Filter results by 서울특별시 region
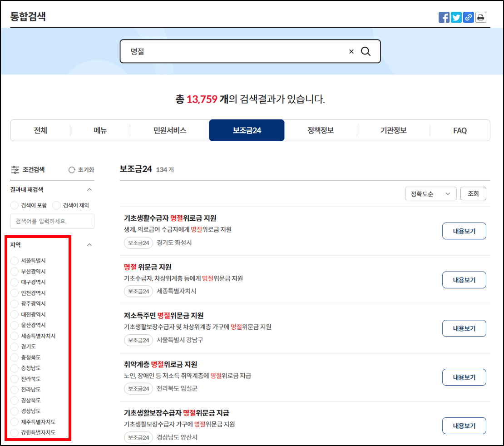Image resolution: width=504 pixels, height=446 pixels. tap(14, 260)
